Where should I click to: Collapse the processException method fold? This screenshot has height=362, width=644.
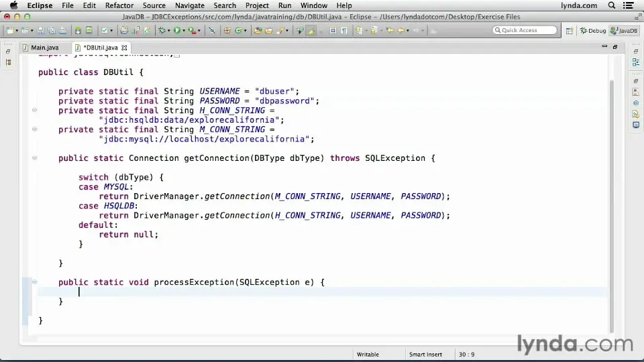point(34,282)
